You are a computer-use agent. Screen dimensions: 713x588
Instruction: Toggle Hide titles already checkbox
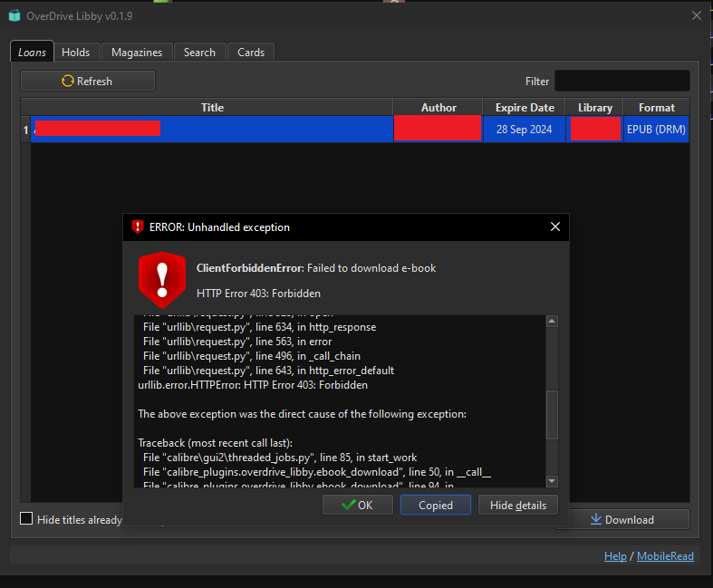(26, 519)
